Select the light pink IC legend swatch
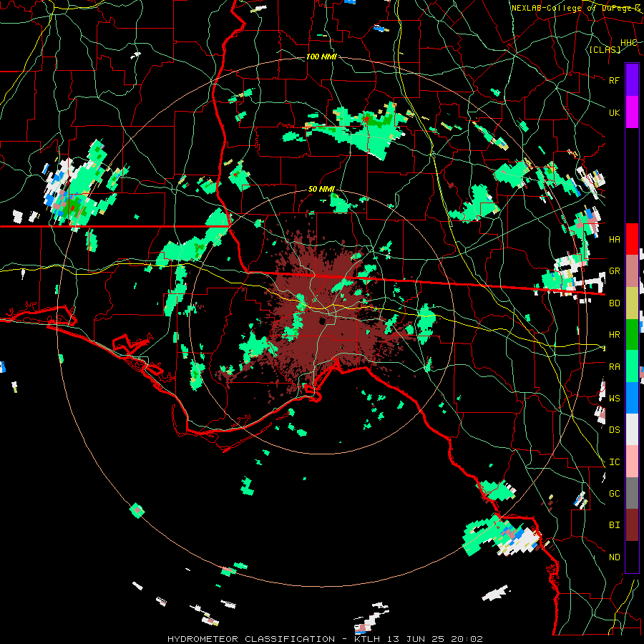The width and height of the screenshot is (644, 644). coord(632,462)
